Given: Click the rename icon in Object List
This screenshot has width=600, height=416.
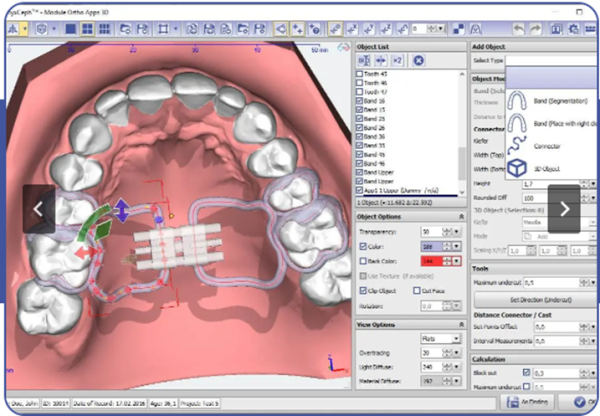Looking at the screenshot, I should [x=364, y=60].
